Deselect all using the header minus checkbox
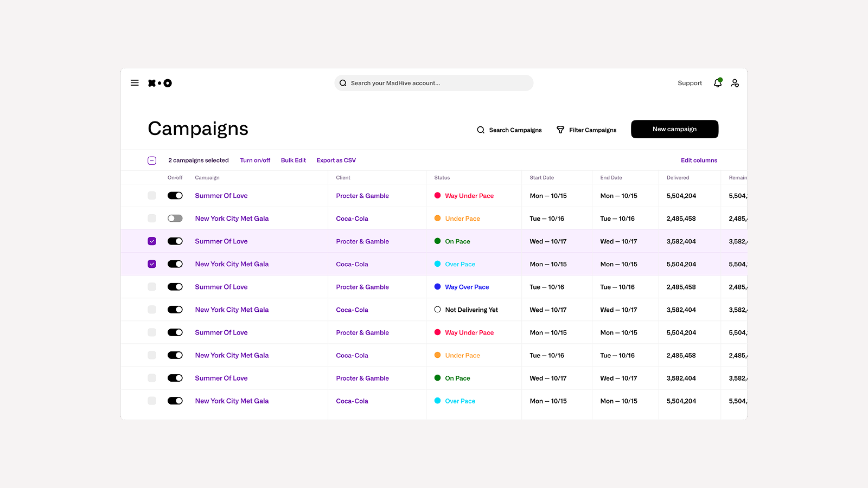This screenshot has height=488, width=868. tap(152, 160)
